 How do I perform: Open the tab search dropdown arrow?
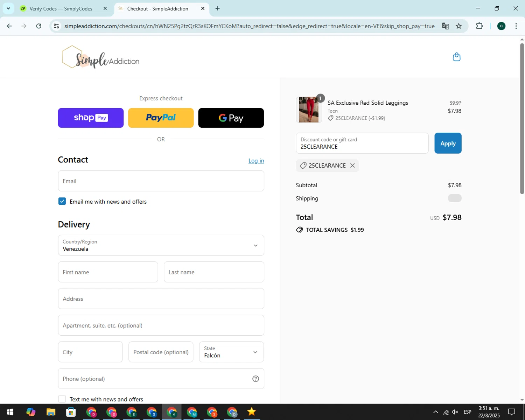pyautogui.click(x=8, y=8)
